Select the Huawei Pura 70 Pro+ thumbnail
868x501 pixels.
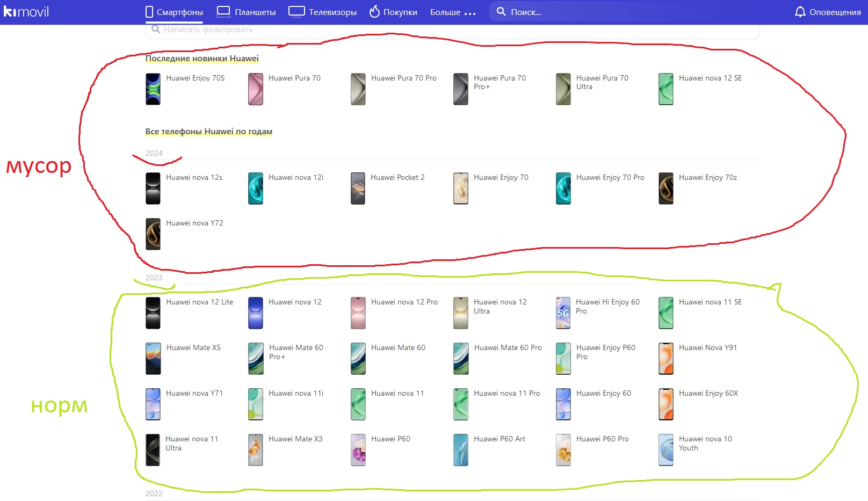[461, 89]
